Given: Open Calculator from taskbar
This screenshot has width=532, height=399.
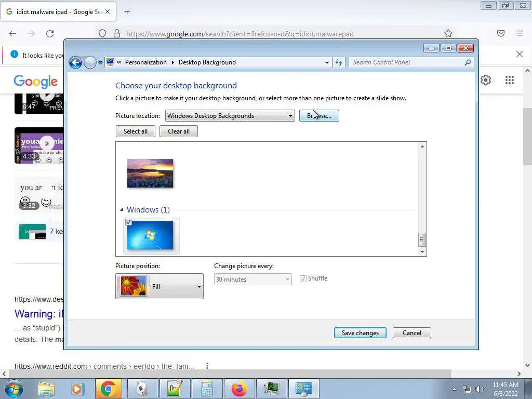Looking at the screenshot, I should 207,389.
